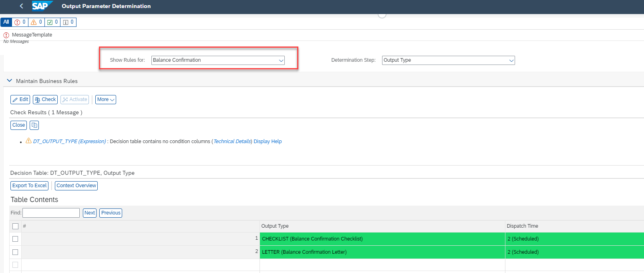
Task: Collapse the Maintain Business Rules section
Action: click(x=10, y=81)
